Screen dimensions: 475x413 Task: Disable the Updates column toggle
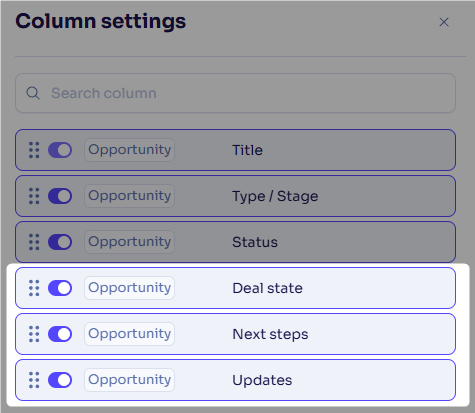(x=60, y=380)
